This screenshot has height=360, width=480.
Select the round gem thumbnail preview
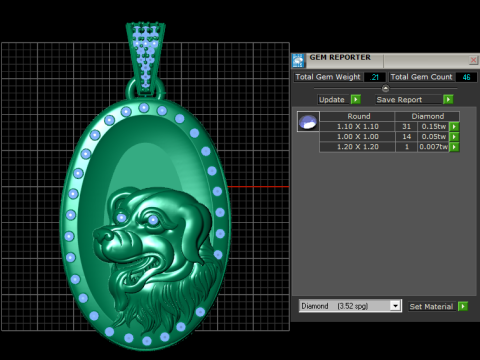(308, 122)
